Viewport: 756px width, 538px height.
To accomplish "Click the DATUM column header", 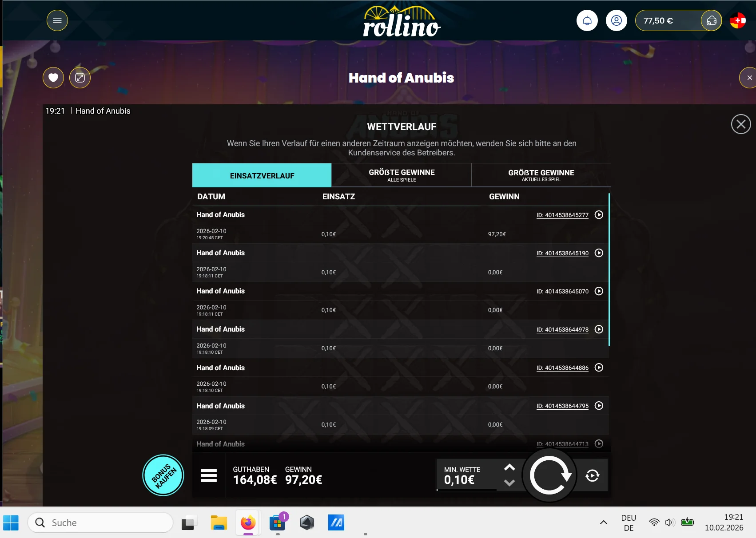I will pos(211,197).
